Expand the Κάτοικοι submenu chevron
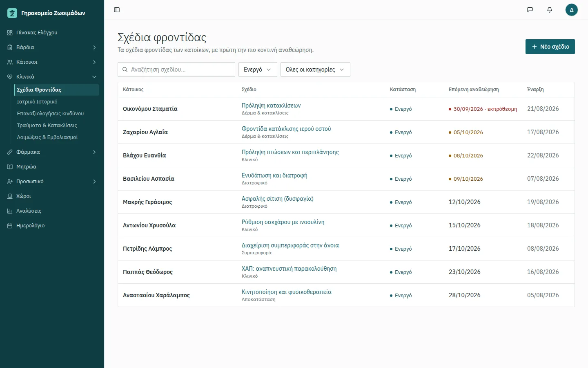 [x=94, y=62]
